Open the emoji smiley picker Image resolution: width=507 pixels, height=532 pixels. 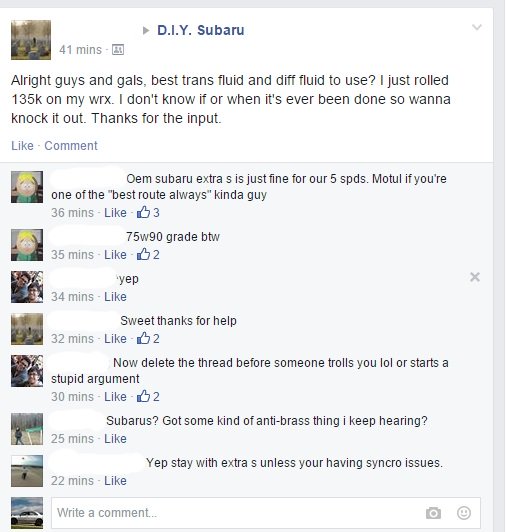[x=464, y=513]
